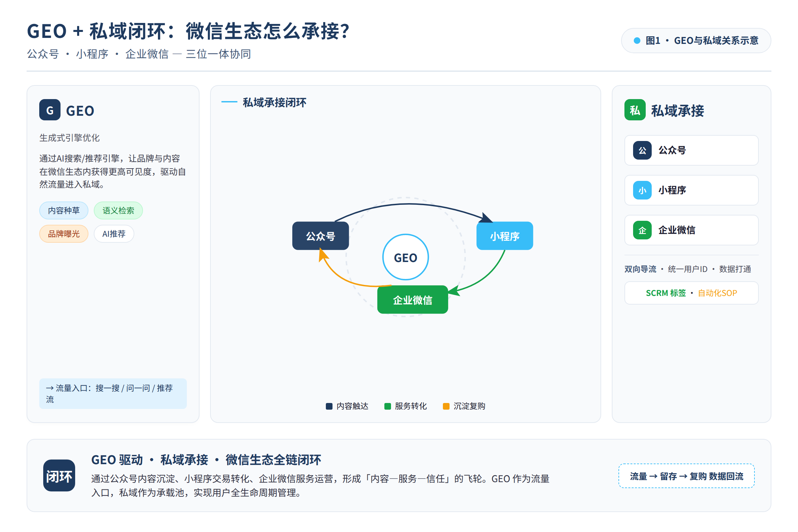Viewport: 798px width, 532px height.
Task: Click the dark 公 icon in the 公众号 card
Action: [x=642, y=150]
